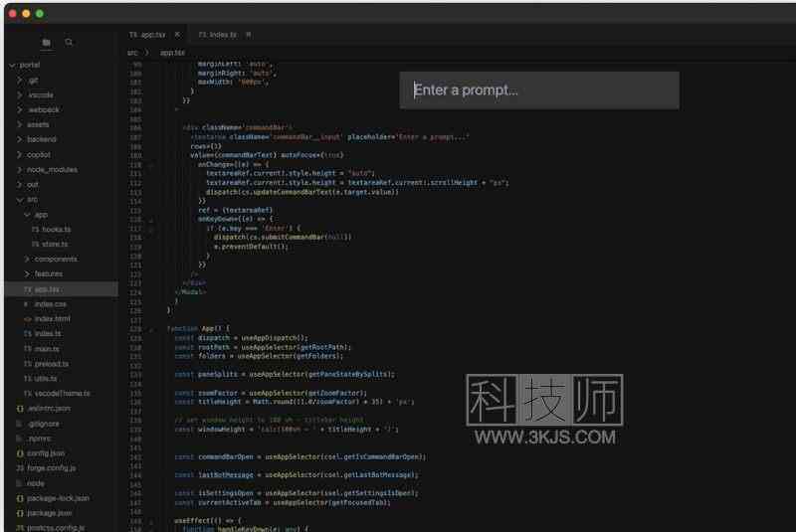Click the isSettingsOpen declaration line

[297, 493]
